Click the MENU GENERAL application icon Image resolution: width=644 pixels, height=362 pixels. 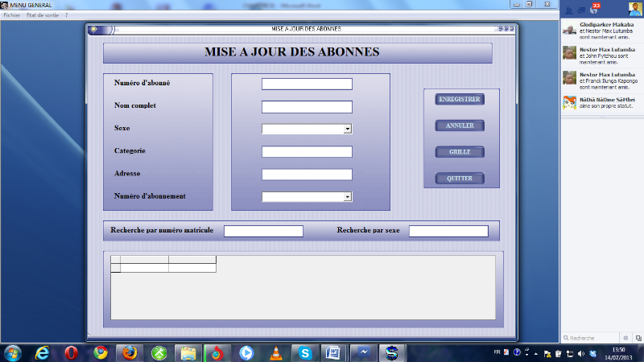(4, 5)
